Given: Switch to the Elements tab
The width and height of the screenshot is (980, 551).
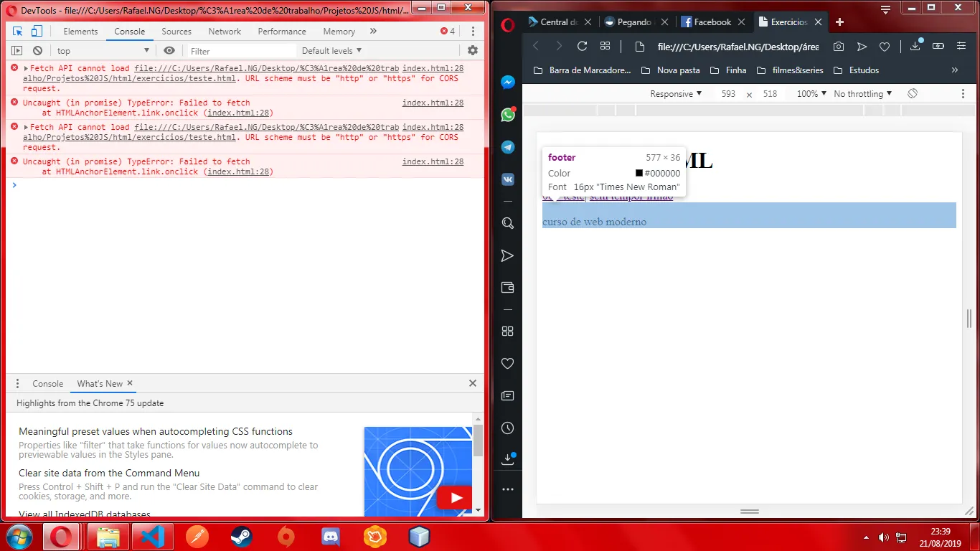Looking at the screenshot, I should pos(80,32).
